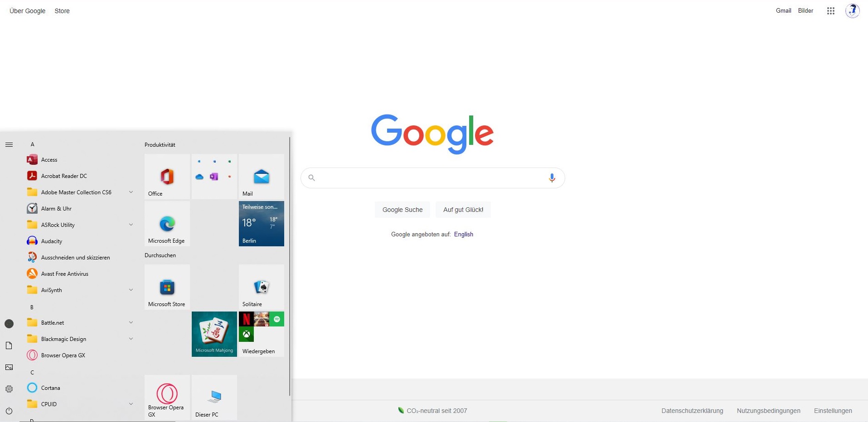The width and height of the screenshot is (868, 422).
Task: Start Avast Free Antivirus icon
Action: [32, 274]
